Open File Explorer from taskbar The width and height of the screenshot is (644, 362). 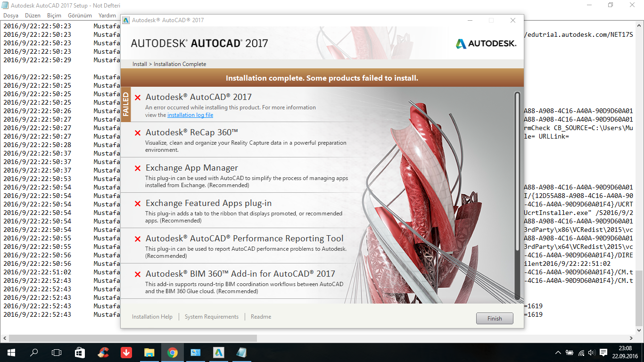149,353
